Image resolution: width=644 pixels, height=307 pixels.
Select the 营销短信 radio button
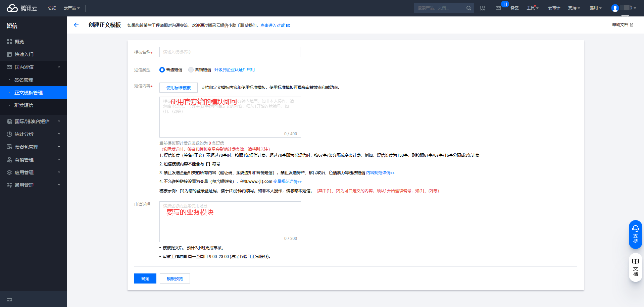(191, 70)
